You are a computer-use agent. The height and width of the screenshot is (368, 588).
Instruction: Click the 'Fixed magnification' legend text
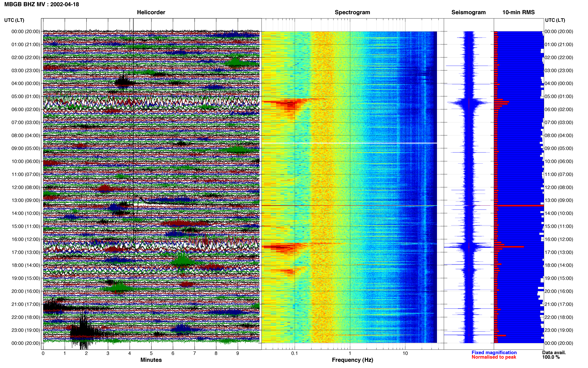[494, 352]
